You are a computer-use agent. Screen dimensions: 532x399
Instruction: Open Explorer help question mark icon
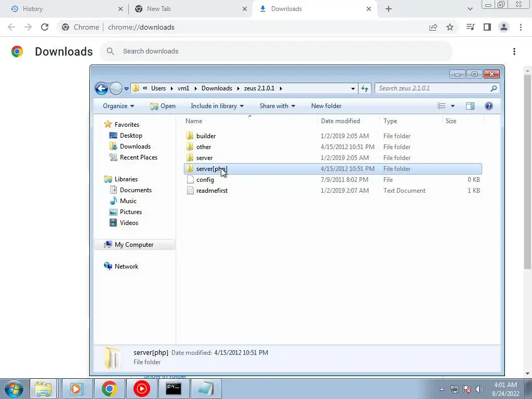(488, 106)
